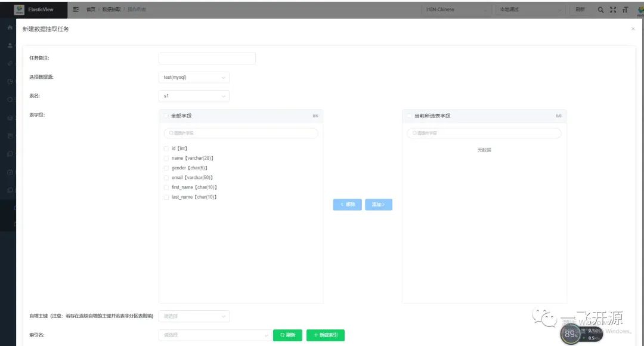Click the 新建索引 button
The image size is (644, 346).
326,335
